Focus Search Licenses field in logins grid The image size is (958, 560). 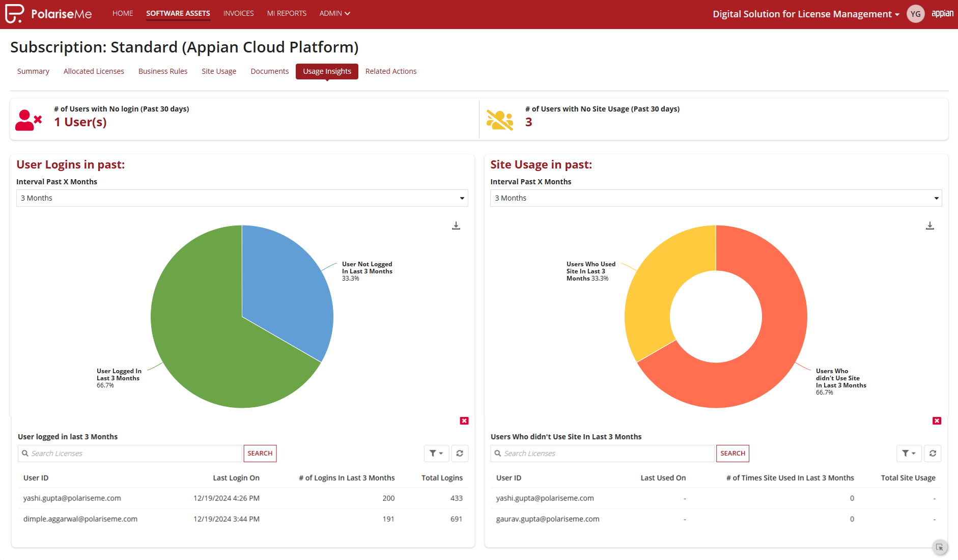point(130,453)
